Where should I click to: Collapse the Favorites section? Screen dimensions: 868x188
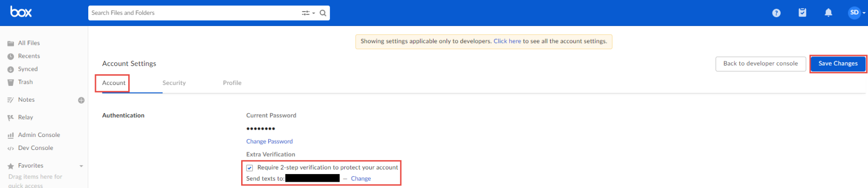(81, 166)
